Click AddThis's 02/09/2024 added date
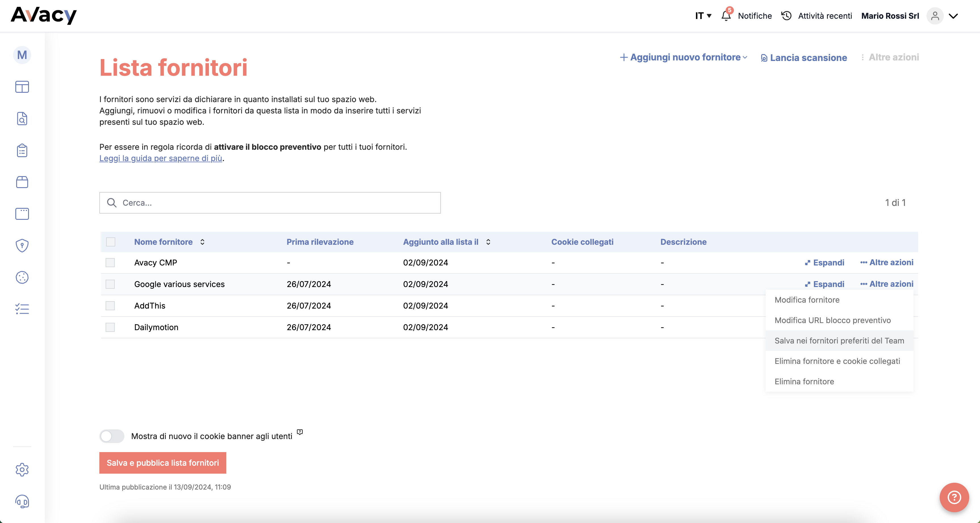 coord(426,306)
